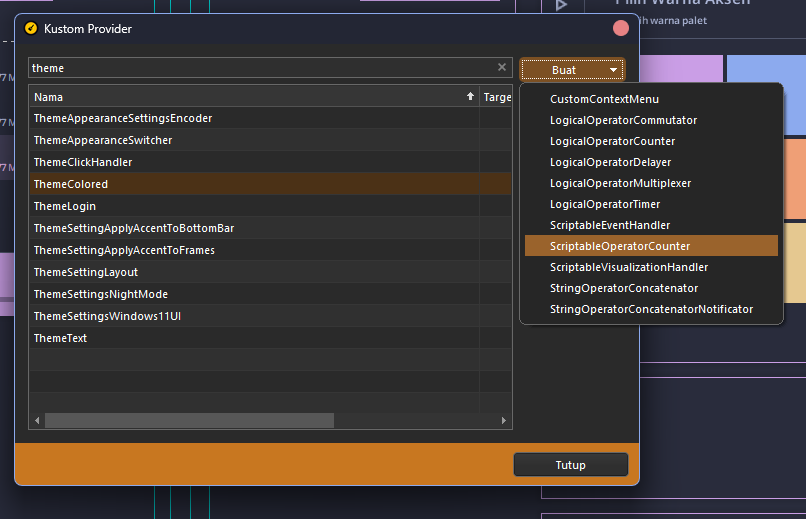Viewport: 806px width, 519px height.
Task: Click the Nama column sort arrow
Action: (x=470, y=97)
